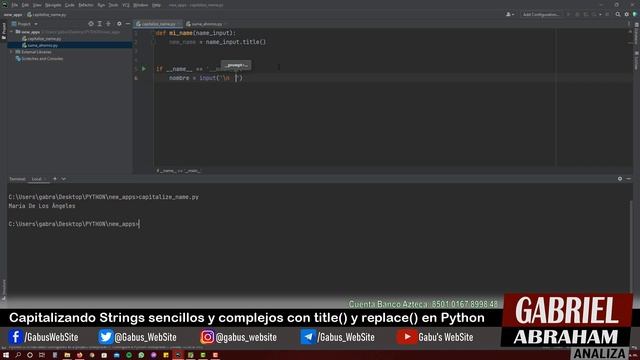The width and height of the screenshot is (640, 360).
Task: Click the terminal command prompt line
Action: pos(74,224)
